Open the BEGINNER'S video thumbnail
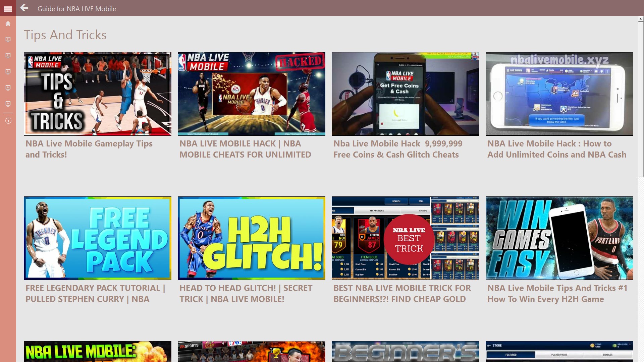The height and width of the screenshot is (362, 644). coord(406,351)
